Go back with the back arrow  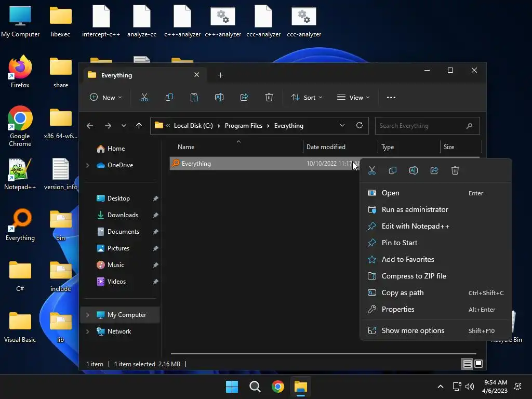(90, 126)
